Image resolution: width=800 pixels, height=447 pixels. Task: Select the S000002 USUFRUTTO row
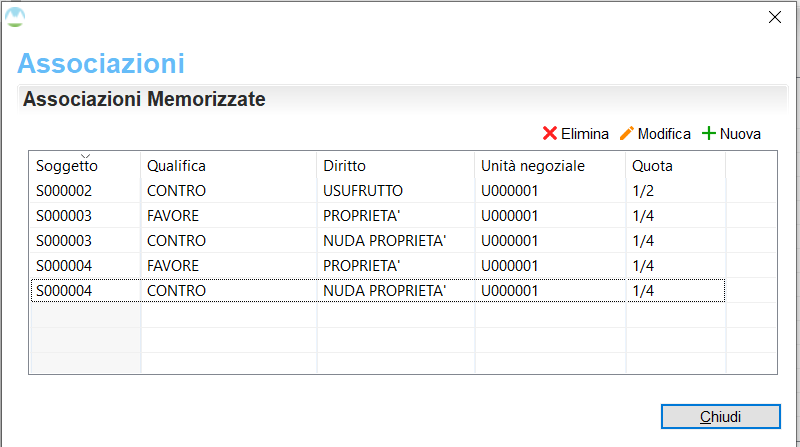[378, 191]
